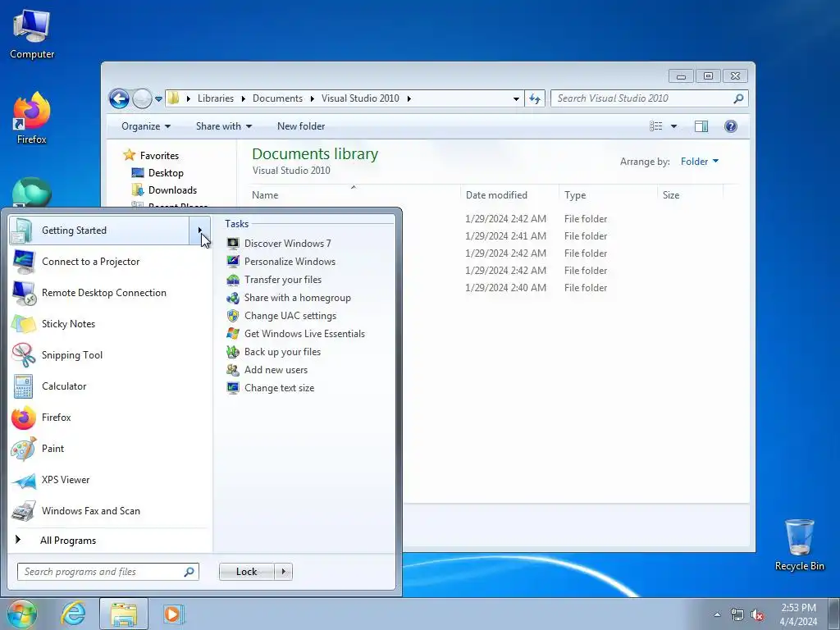Click the Windows Start orb
The width and height of the screenshot is (840, 630).
[21, 614]
